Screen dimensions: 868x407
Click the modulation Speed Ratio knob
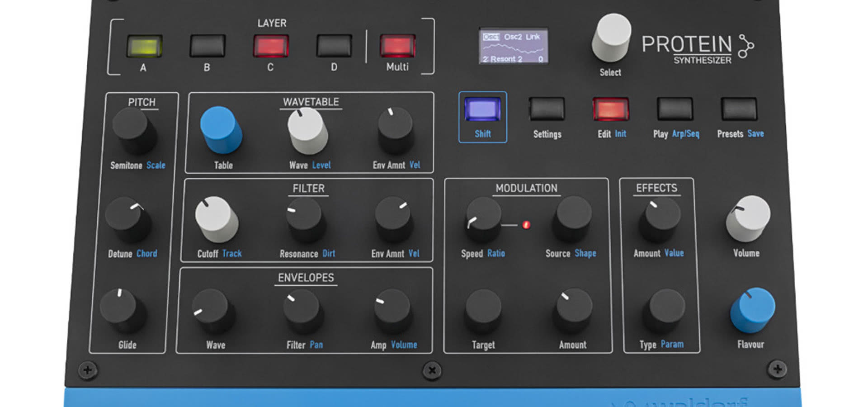tap(483, 218)
